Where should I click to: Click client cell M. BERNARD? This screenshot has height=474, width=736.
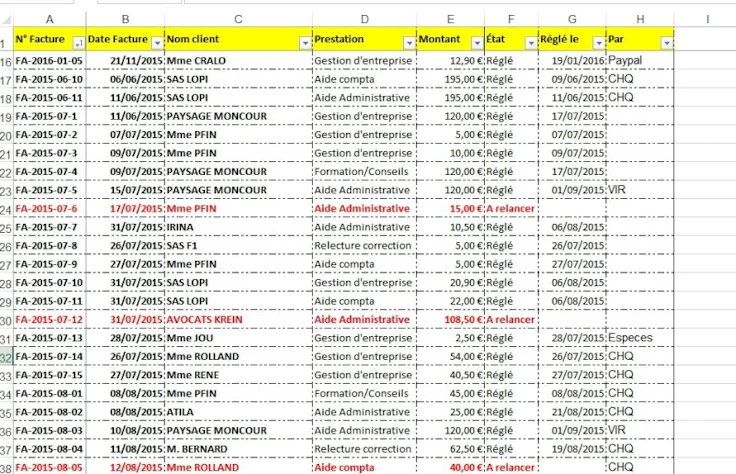pos(238,449)
